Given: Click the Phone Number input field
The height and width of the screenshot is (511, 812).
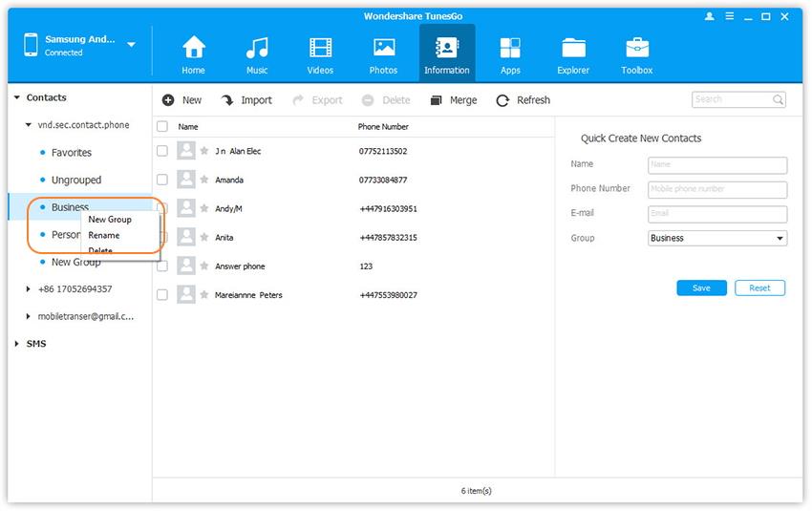Looking at the screenshot, I should pos(717,189).
